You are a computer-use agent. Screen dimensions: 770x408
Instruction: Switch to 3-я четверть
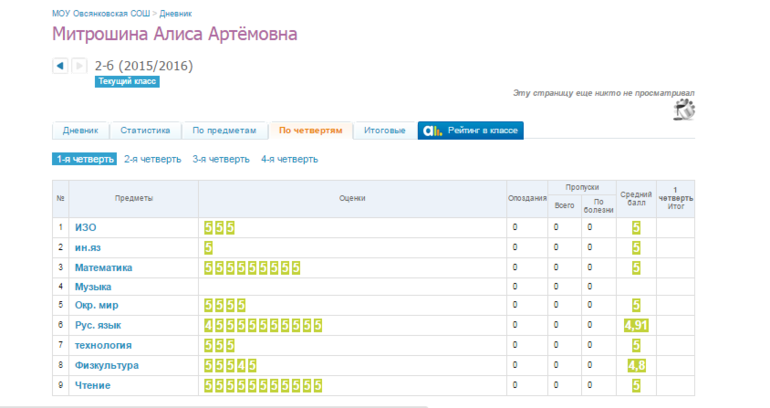click(x=221, y=159)
